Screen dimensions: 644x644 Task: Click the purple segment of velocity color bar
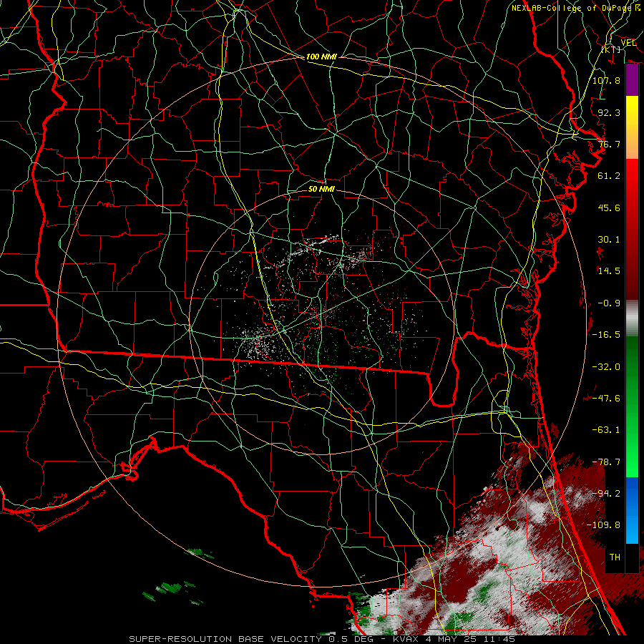coord(632,80)
